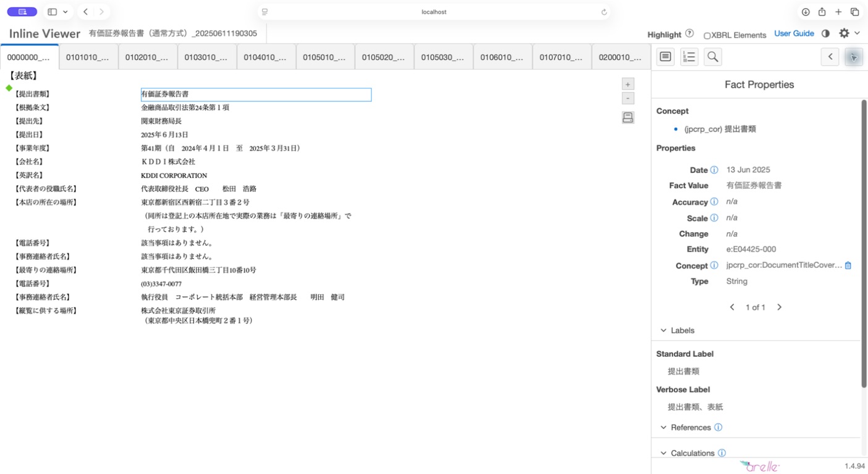Click the browser reload icon
Screen dimensions: 868x474
(604, 12)
